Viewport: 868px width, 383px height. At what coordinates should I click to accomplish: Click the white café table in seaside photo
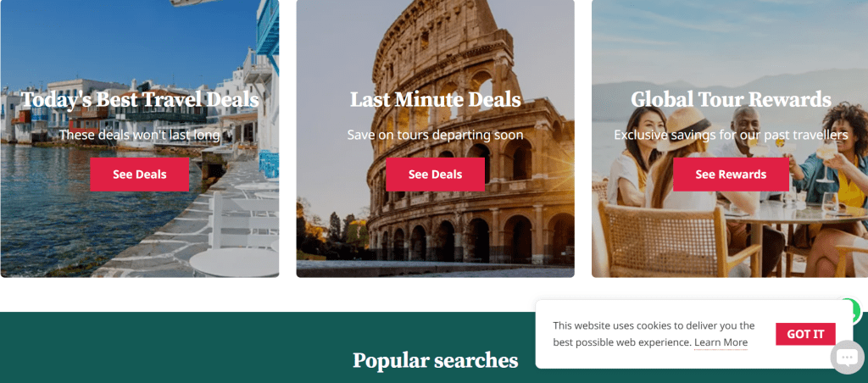click(x=234, y=262)
